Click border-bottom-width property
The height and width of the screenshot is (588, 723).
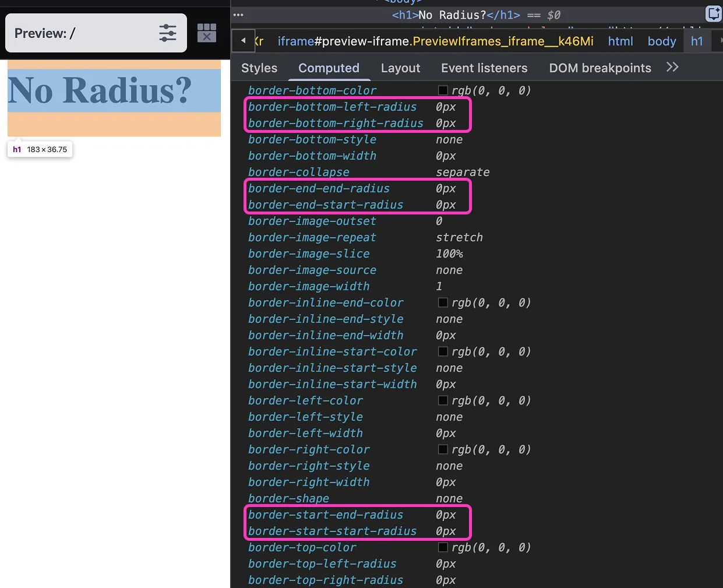[x=312, y=156]
